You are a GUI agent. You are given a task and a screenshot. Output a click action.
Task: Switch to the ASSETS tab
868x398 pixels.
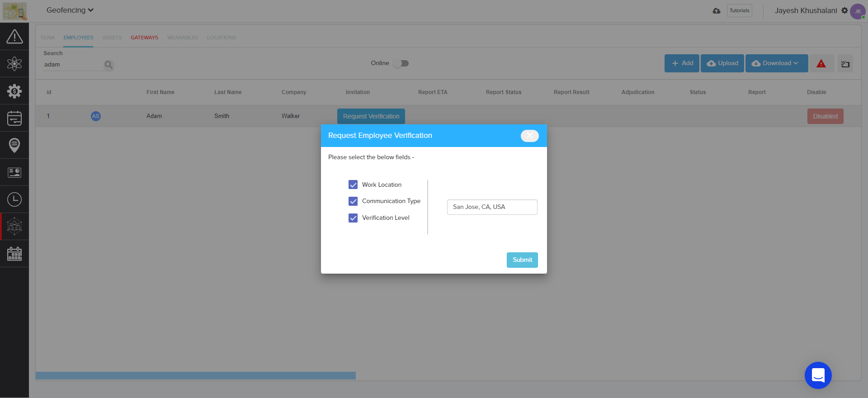click(x=112, y=38)
